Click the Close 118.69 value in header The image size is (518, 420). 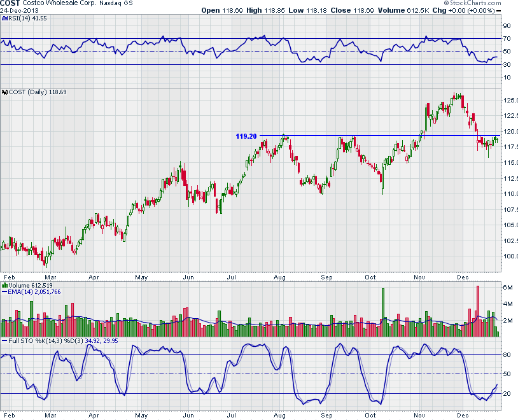(352, 10)
